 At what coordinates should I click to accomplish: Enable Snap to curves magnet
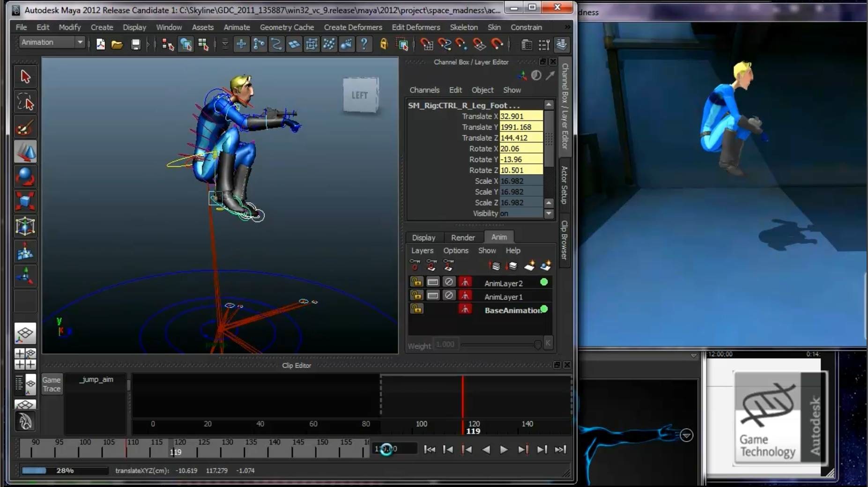point(444,44)
